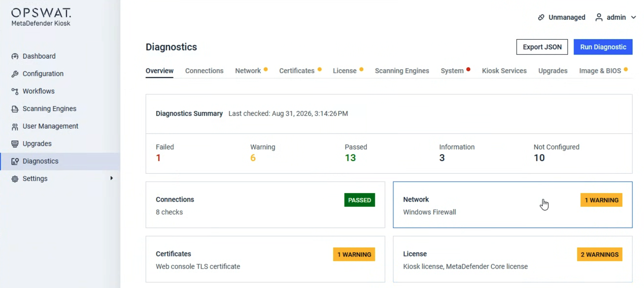
Task: Click the 'Windows Firewall' text
Action: 429,212
